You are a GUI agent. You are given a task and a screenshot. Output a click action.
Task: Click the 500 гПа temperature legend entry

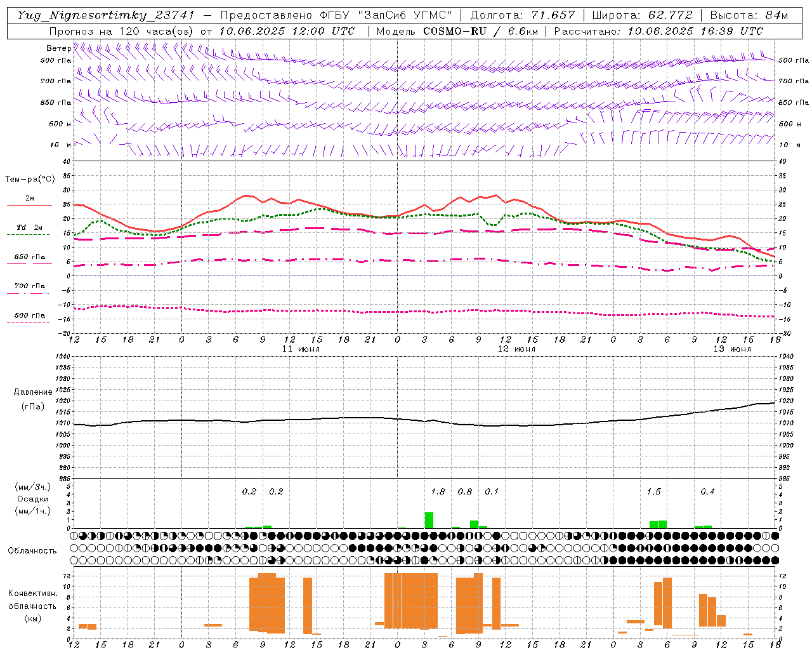click(30, 315)
